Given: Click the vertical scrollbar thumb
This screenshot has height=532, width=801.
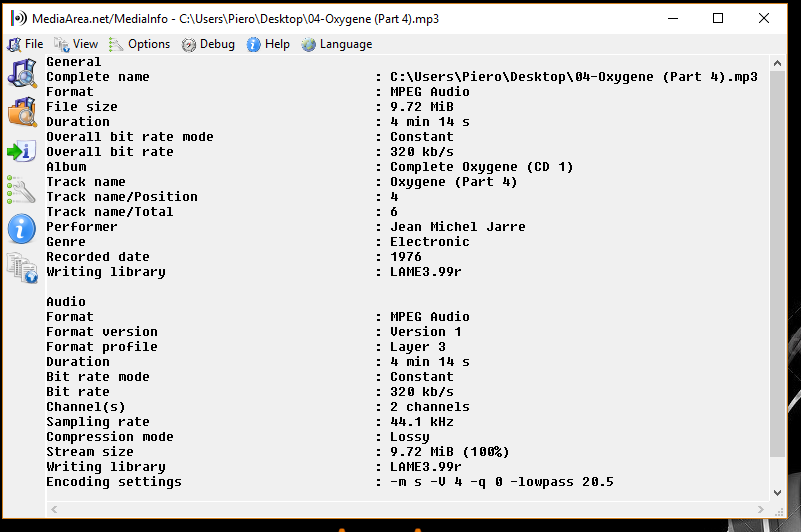Looking at the screenshot, I should 778,264.
